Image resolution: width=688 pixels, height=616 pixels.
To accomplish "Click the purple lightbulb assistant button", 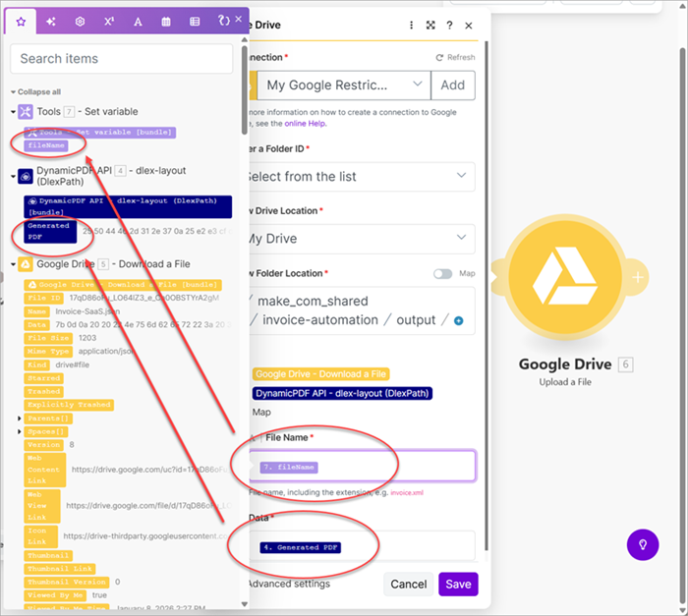I will [x=643, y=544].
